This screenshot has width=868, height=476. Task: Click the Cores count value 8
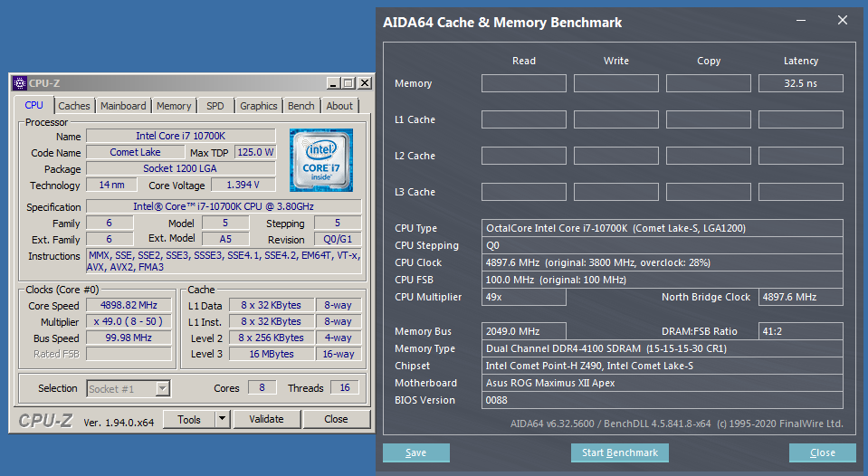[262, 388]
